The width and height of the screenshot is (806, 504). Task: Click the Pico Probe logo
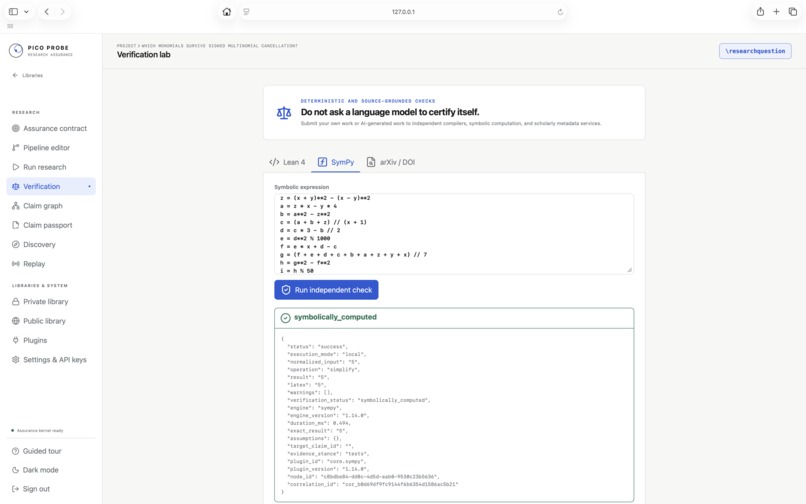16,50
